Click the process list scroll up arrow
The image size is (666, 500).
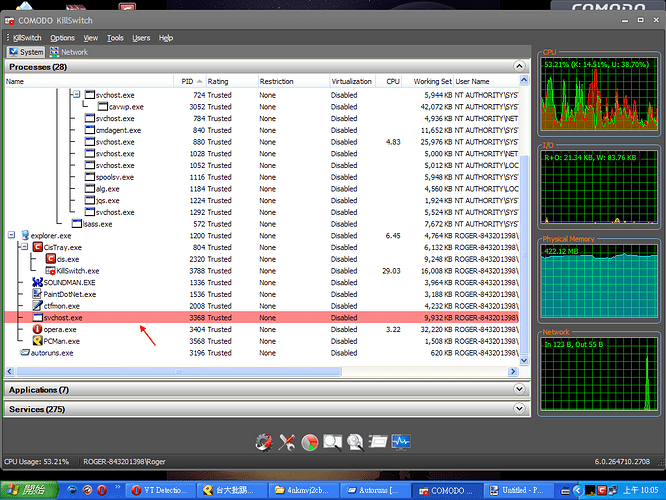524,80
